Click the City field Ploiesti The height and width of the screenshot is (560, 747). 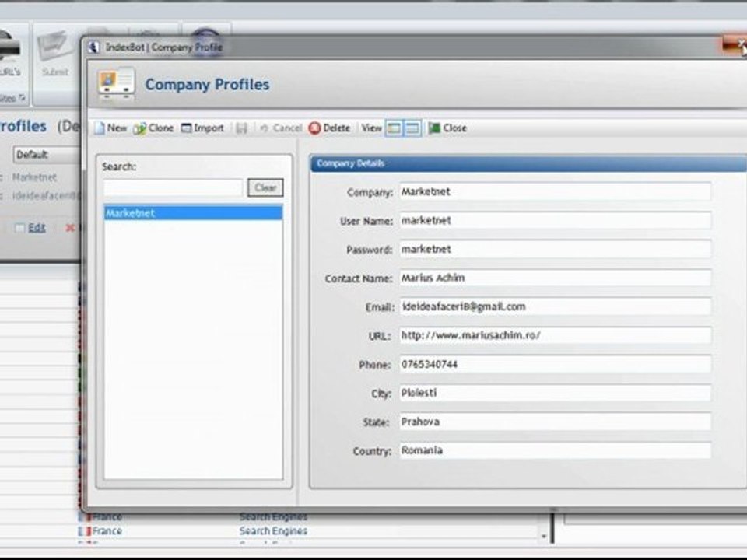coord(555,393)
